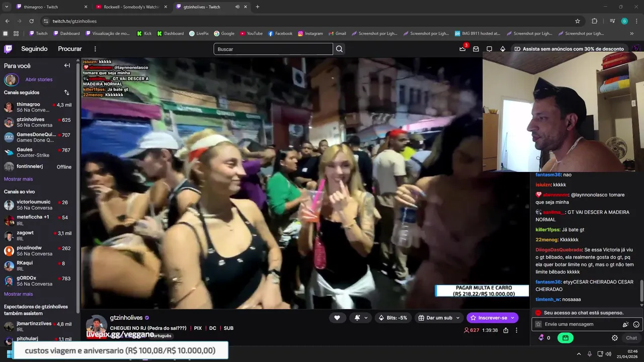Open the PIX channel link

(198, 328)
